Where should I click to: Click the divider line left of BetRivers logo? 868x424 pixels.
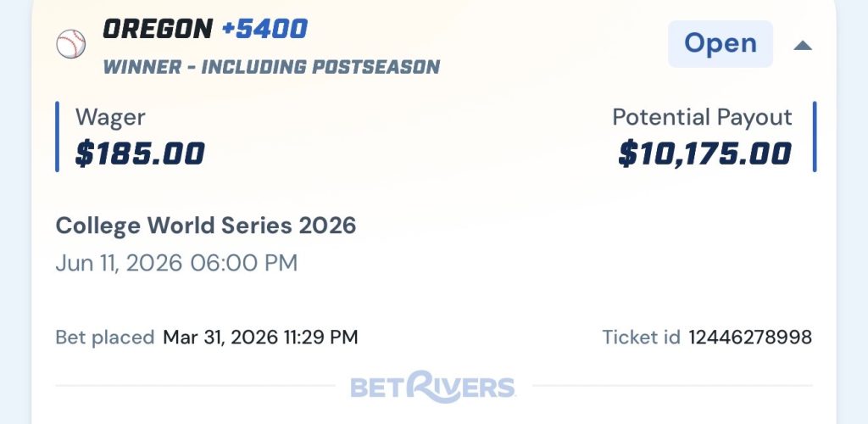click(195, 386)
